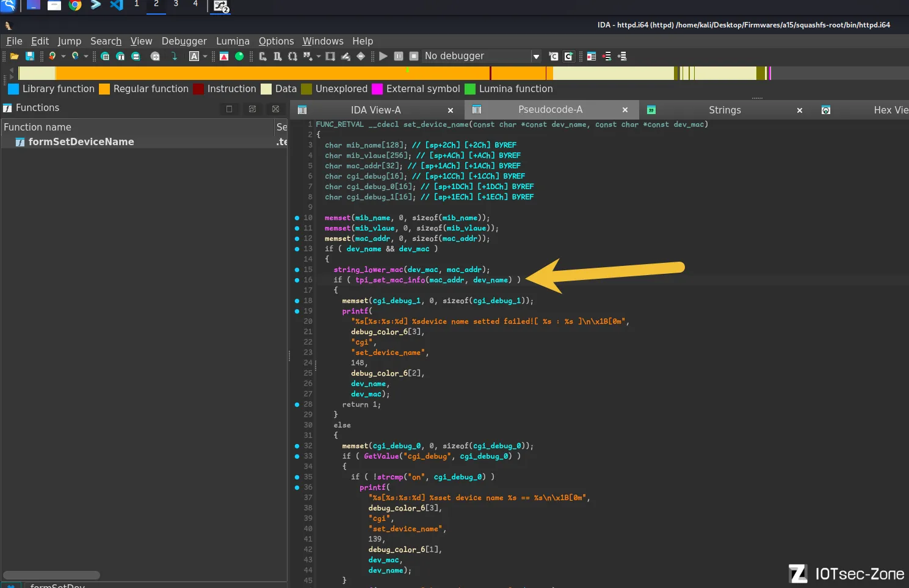Terminate the process with the stop button

(x=414, y=56)
